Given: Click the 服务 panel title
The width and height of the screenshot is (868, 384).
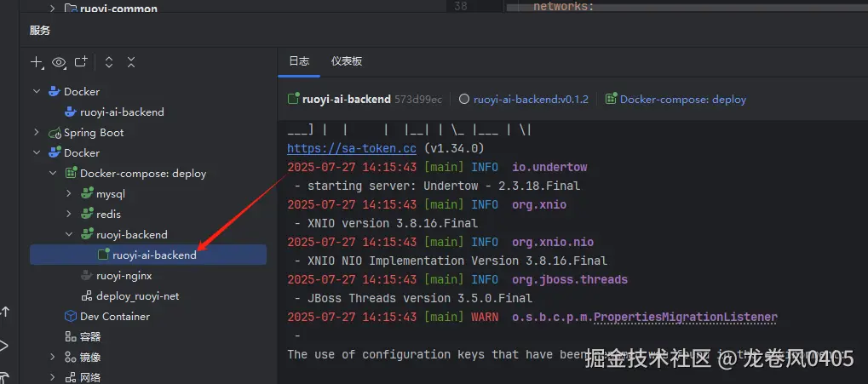Looking at the screenshot, I should [x=40, y=31].
